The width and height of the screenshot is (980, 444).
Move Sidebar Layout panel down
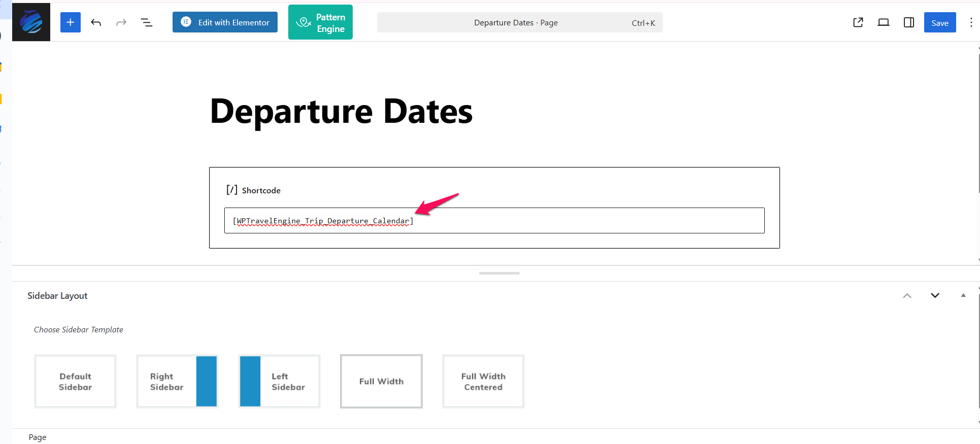(x=935, y=296)
